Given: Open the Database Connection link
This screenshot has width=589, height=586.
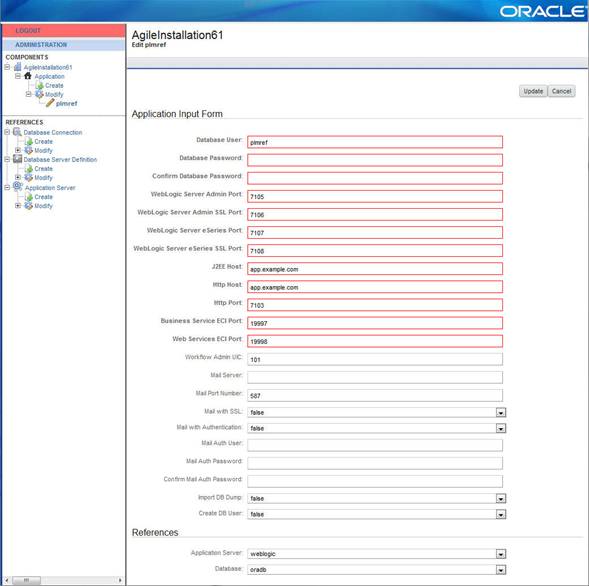Looking at the screenshot, I should (x=53, y=132).
